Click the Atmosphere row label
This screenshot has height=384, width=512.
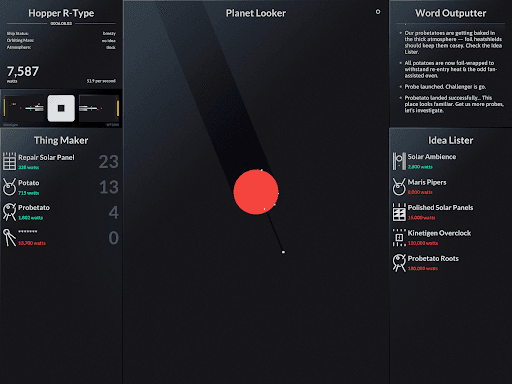tap(19, 47)
